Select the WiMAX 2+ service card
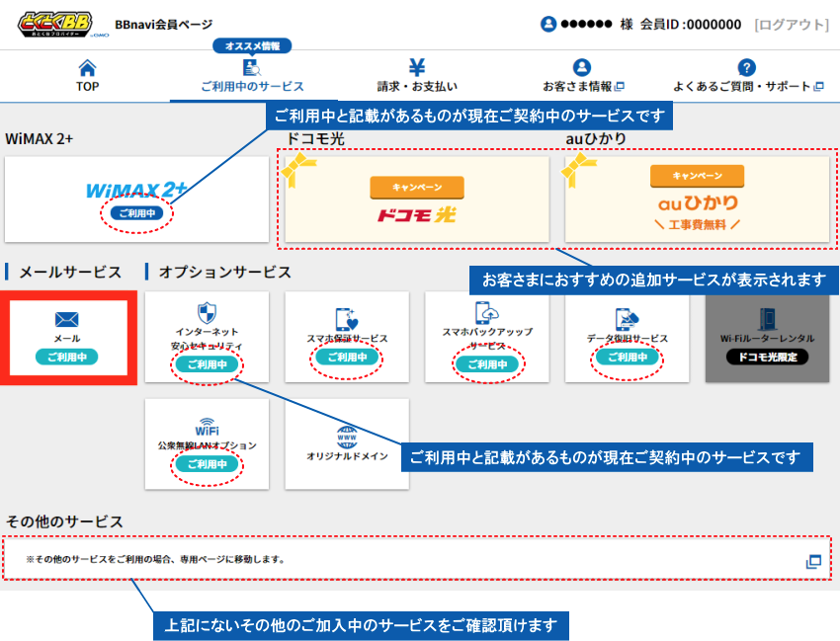Image resolution: width=840 pixels, height=641 pixels. click(136, 200)
